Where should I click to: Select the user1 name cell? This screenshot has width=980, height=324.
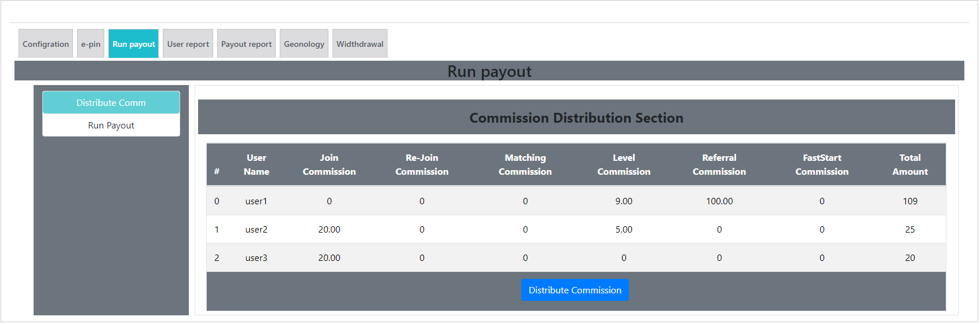point(256,201)
